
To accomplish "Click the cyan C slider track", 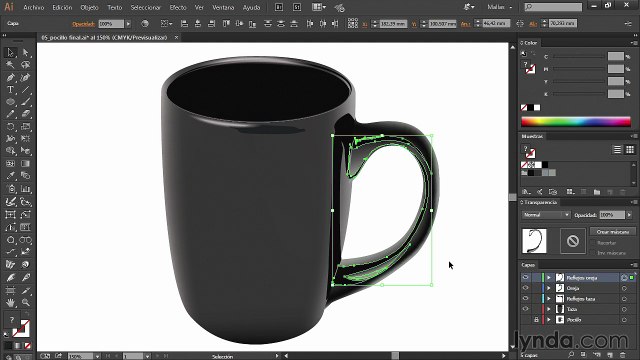I will tap(579, 57).
